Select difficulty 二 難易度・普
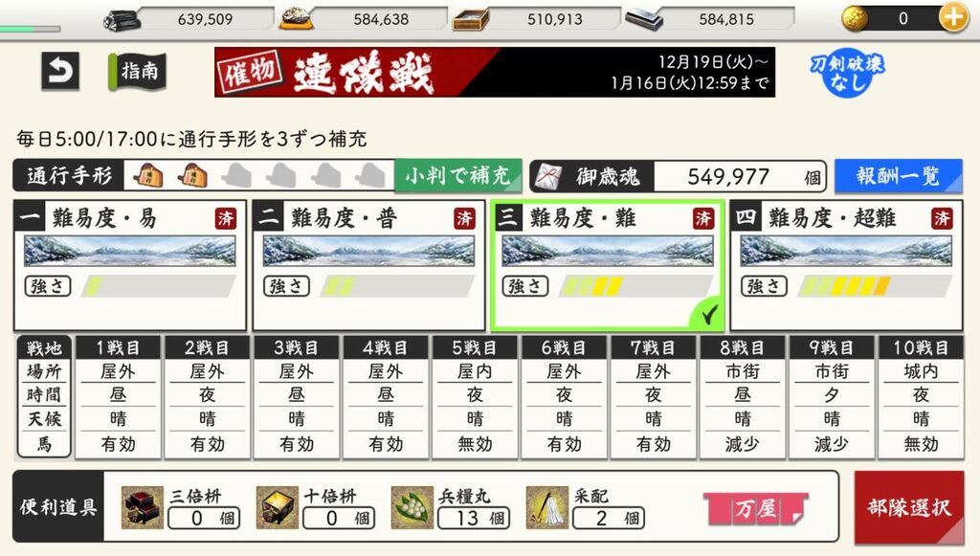Viewport: 980px width, 556px height. click(368, 265)
